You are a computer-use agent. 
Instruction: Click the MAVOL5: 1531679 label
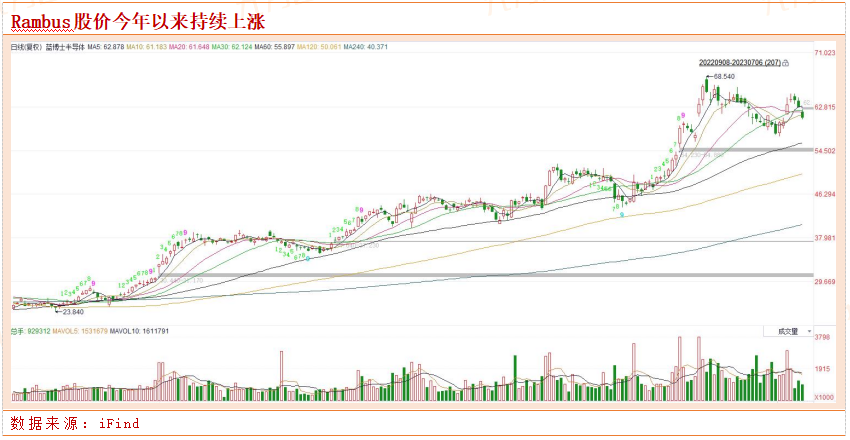tap(79, 331)
